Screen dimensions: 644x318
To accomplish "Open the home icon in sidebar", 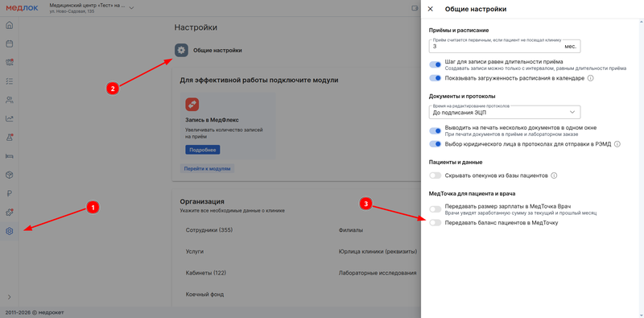I will (10, 25).
